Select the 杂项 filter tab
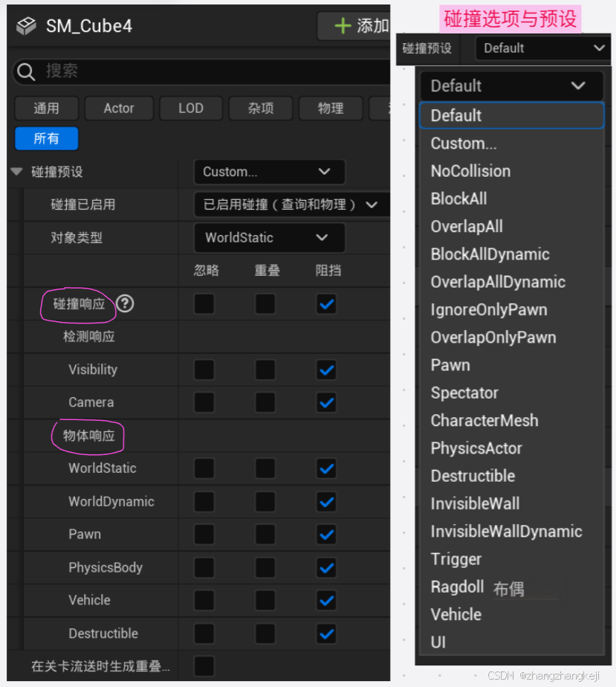Viewport: 616px width, 687px height. click(x=261, y=109)
